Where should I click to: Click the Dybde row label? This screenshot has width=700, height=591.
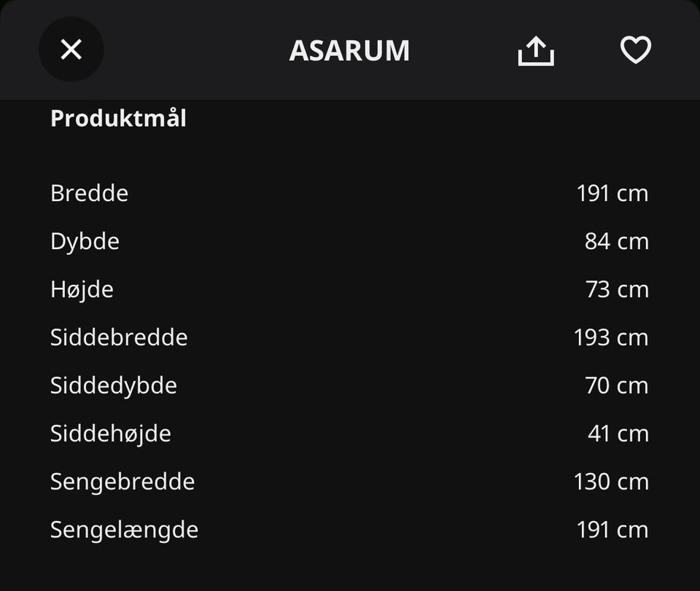(85, 241)
